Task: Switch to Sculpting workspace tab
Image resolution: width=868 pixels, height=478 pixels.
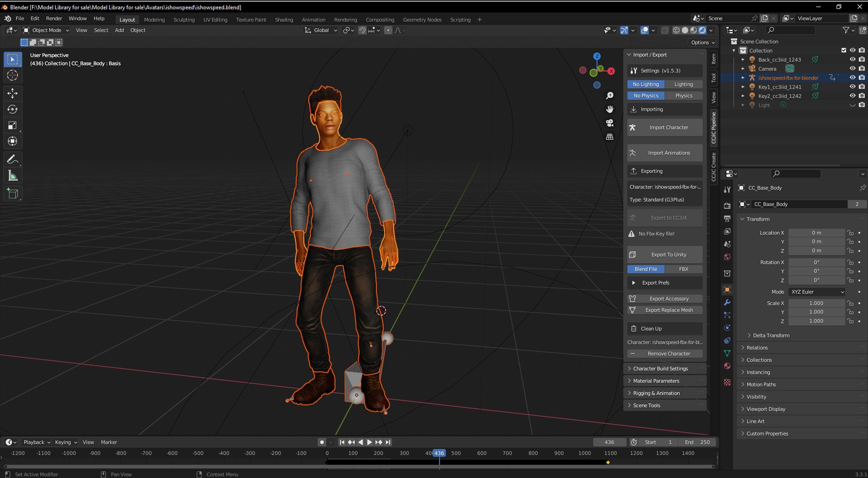Action: tap(184, 19)
